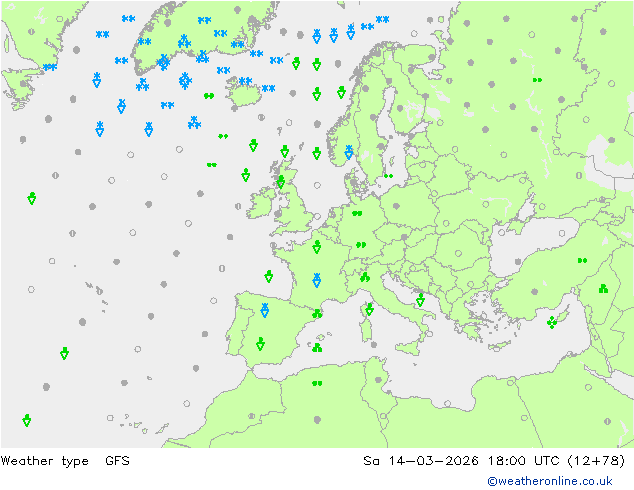
Task: Click the green shower symbol in northern France
Action: [x=317, y=247]
